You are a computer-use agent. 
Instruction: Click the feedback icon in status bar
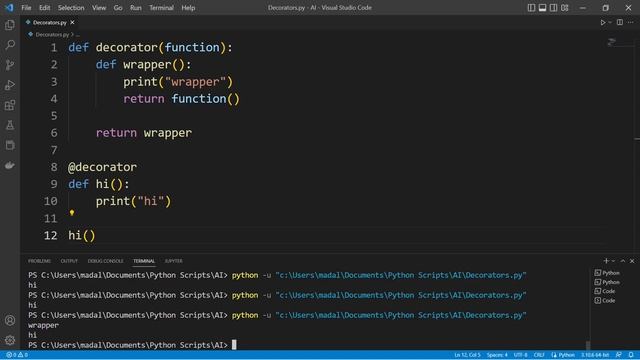[619, 355]
